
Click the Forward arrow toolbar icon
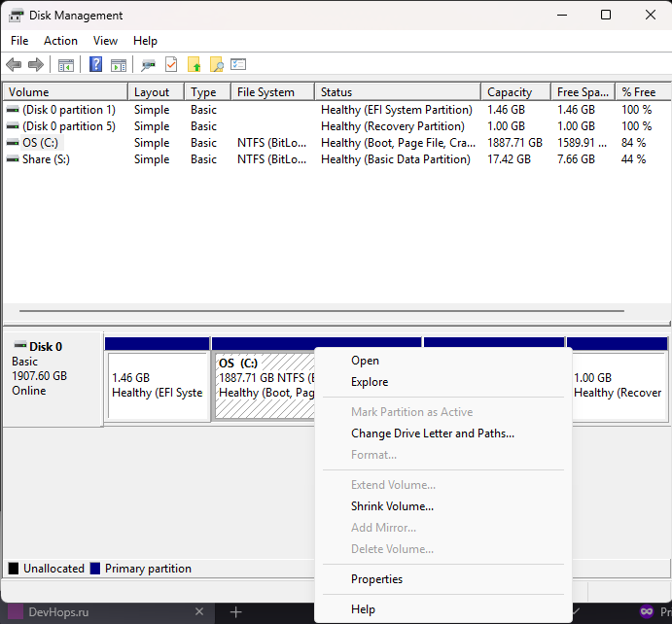click(36, 65)
